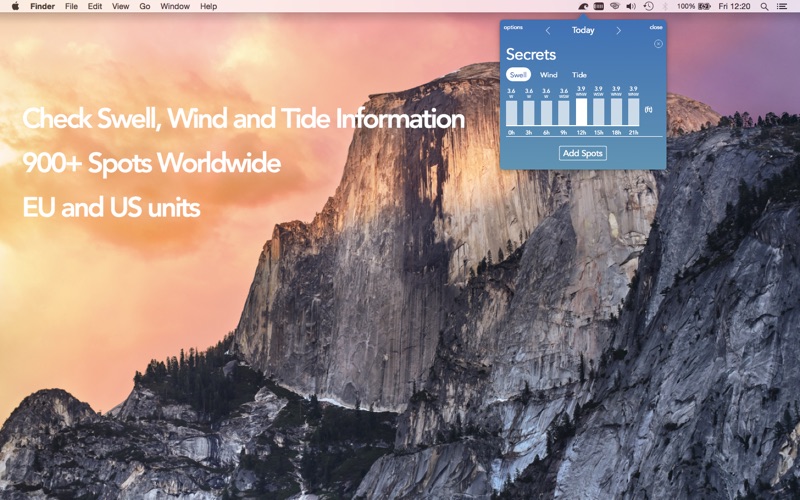
Task: Go to the next day with the right arrow
Action: point(618,31)
